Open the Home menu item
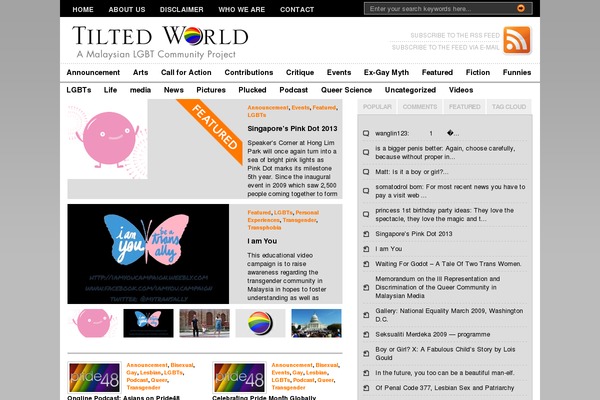600x400 pixels. pos(83,10)
